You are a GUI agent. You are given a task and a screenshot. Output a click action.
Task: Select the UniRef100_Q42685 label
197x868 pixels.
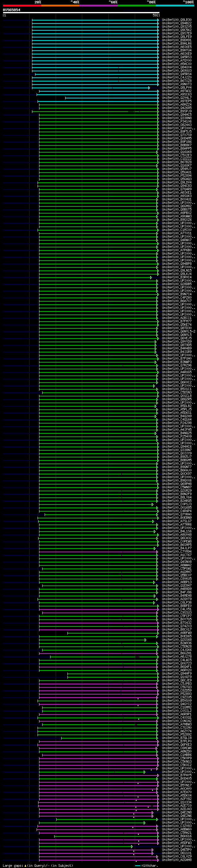pos(176,108)
